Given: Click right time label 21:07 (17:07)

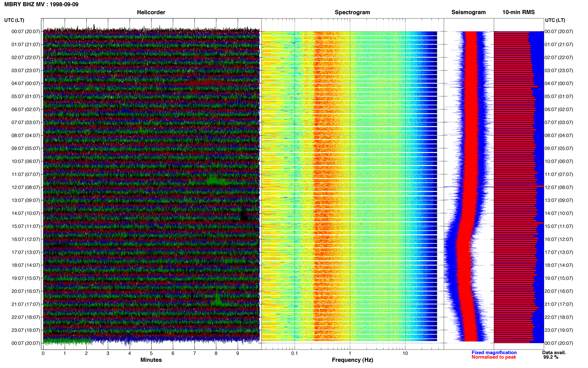Looking at the screenshot, I should [x=559, y=304].
